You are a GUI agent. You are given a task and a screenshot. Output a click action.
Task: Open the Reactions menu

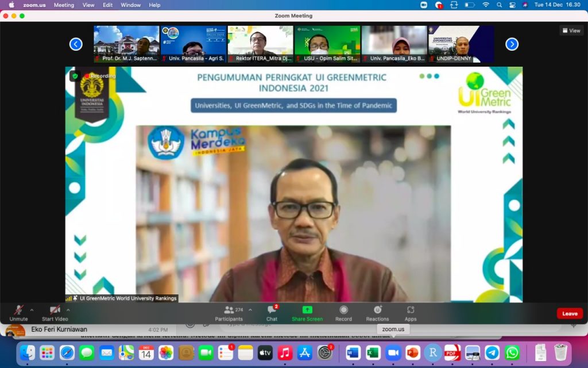pos(378,313)
